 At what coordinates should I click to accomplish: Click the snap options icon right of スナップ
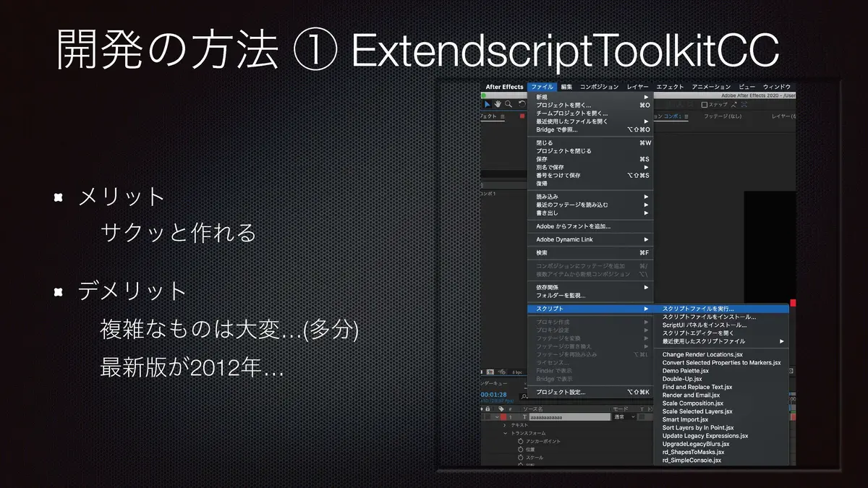coord(733,105)
